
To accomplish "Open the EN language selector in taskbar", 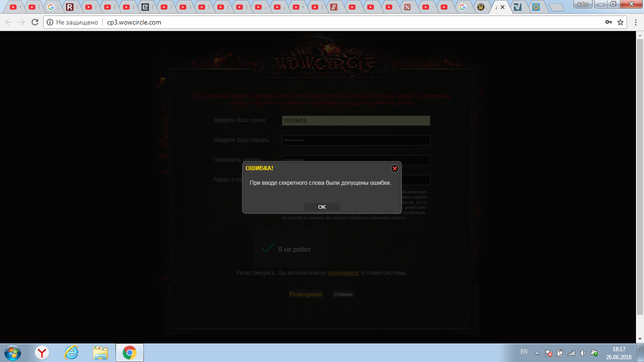I will click(x=524, y=352).
